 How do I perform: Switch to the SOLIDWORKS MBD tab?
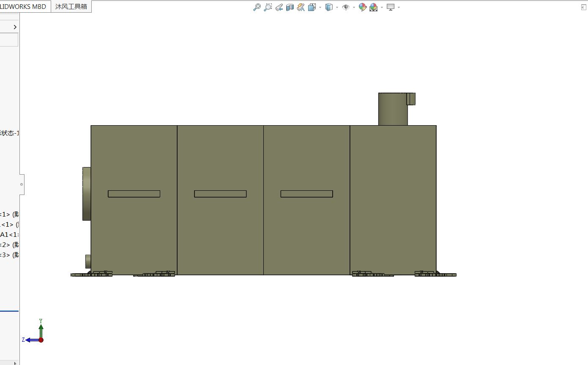(x=25, y=6)
